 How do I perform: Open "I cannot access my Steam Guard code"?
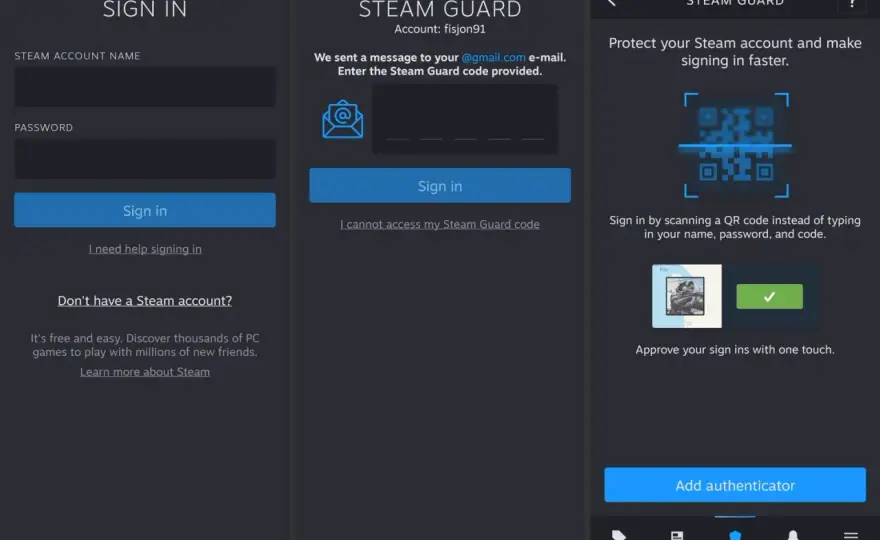click(x=440, y=225)
